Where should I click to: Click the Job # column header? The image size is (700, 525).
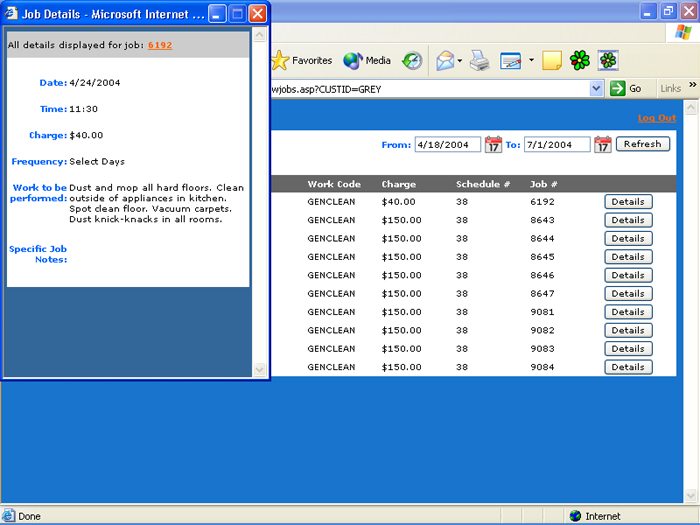544,184
